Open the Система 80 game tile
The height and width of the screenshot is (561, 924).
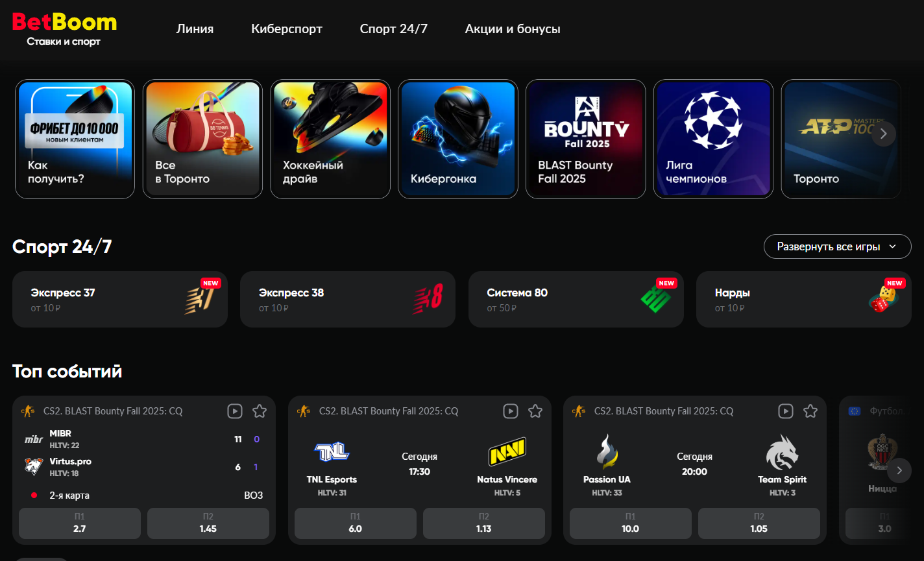click(x=576, y=299)
